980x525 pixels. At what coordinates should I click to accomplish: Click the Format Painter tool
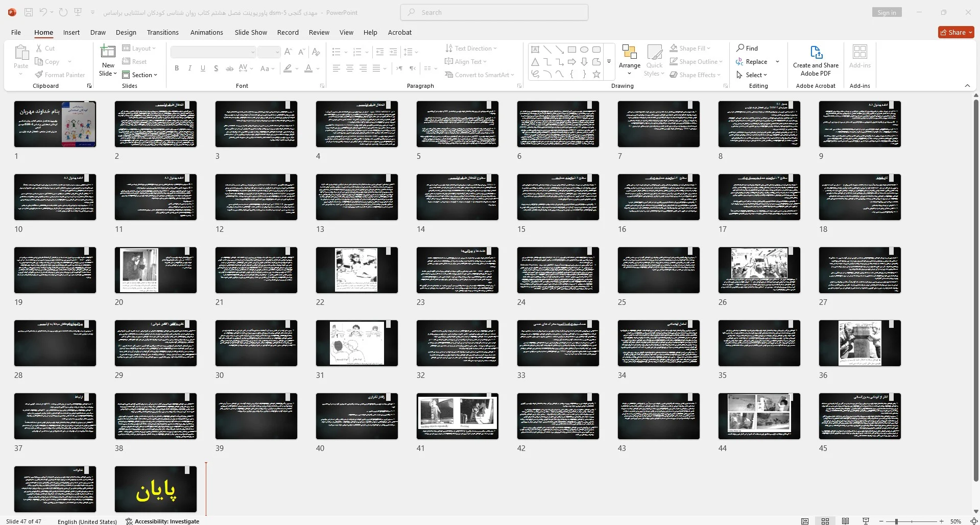pos(60,75)
